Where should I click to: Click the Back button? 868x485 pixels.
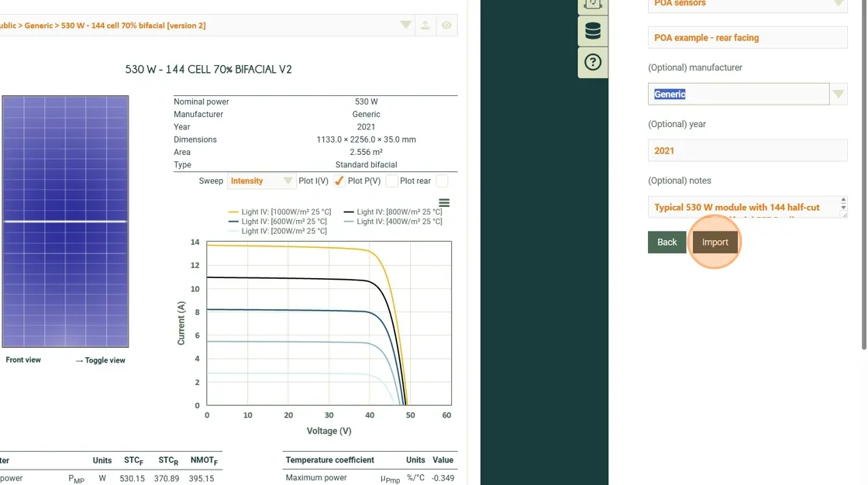pyautogui.click(x=666, y=242)
